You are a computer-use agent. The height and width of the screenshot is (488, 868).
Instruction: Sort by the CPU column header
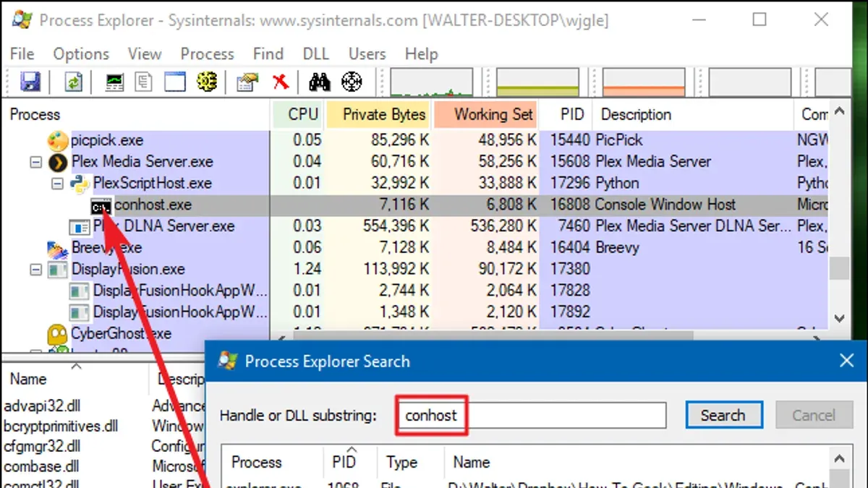coord(298,115)
